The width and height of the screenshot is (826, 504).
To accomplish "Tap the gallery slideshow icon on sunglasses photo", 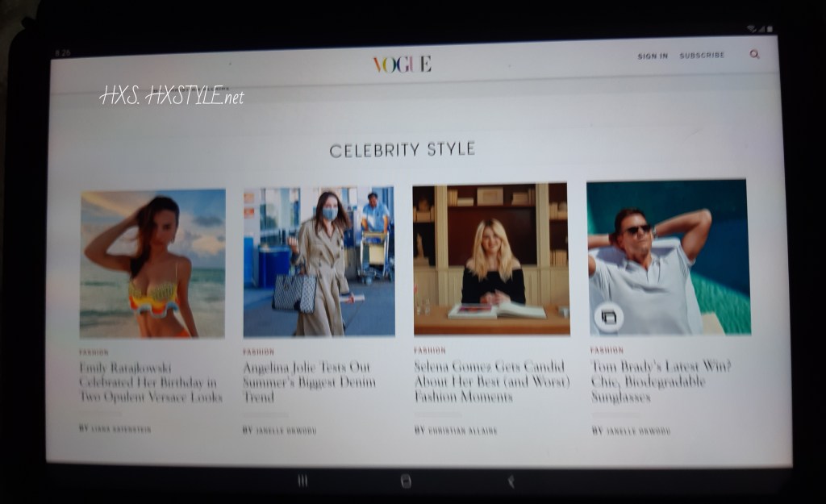I will pyautogui.click(x=608, y=317).
